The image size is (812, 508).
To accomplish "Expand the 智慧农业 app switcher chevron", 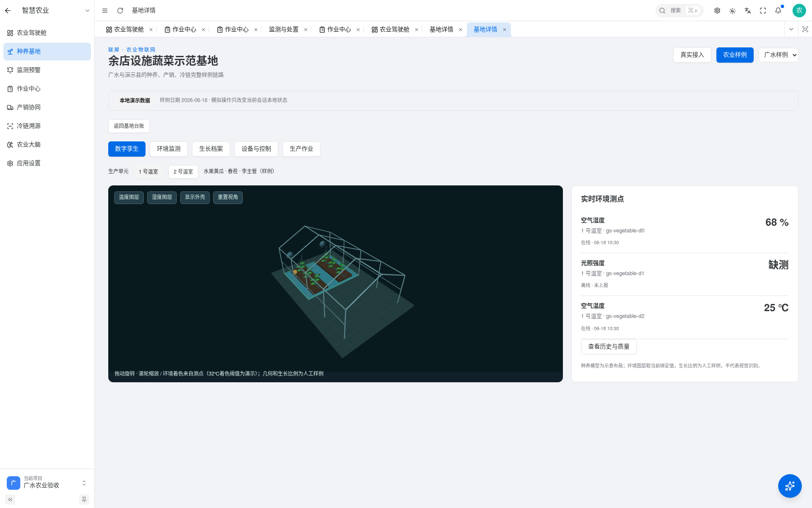I will 88,11.
